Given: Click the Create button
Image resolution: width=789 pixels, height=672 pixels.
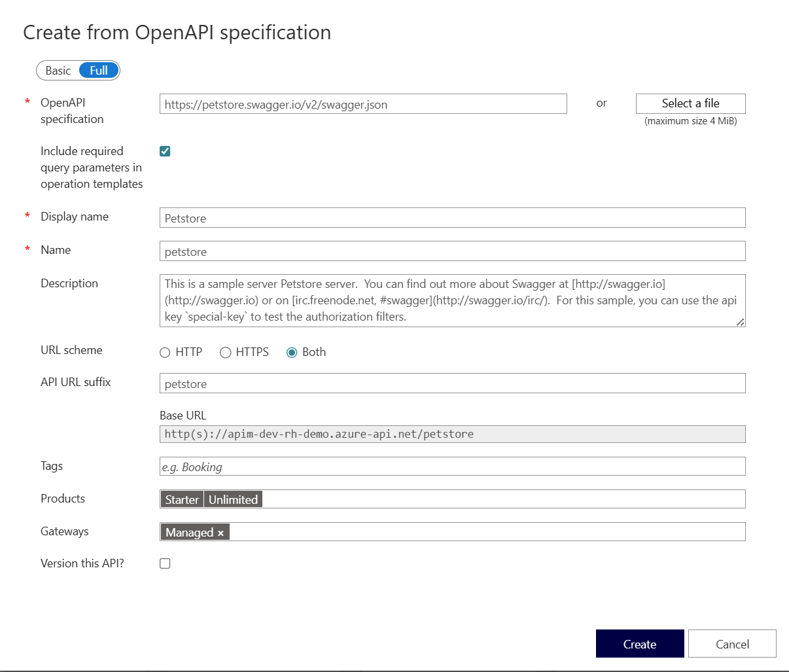Looking at the screenshot, I should point(639,643).
